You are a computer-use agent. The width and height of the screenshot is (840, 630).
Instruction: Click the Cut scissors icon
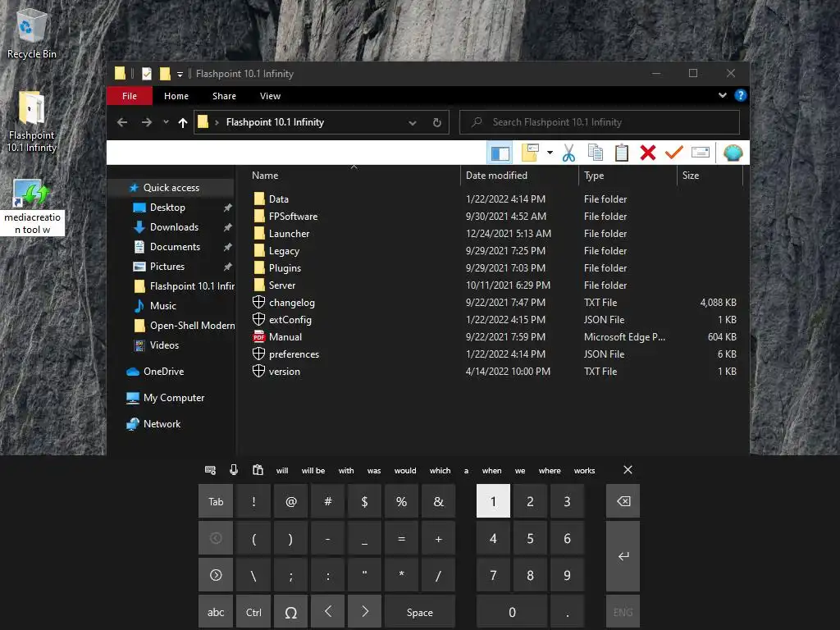pyautogui.click(x=568, y=153)
